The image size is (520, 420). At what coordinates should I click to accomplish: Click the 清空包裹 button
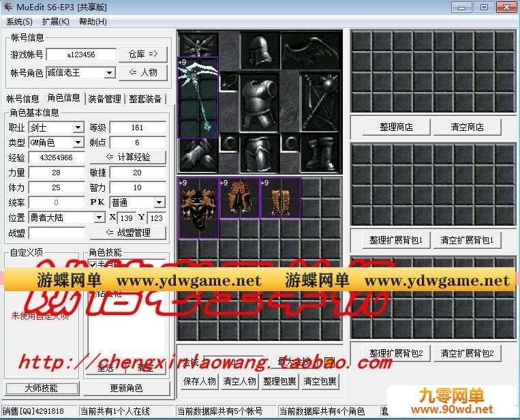point(320,381)
